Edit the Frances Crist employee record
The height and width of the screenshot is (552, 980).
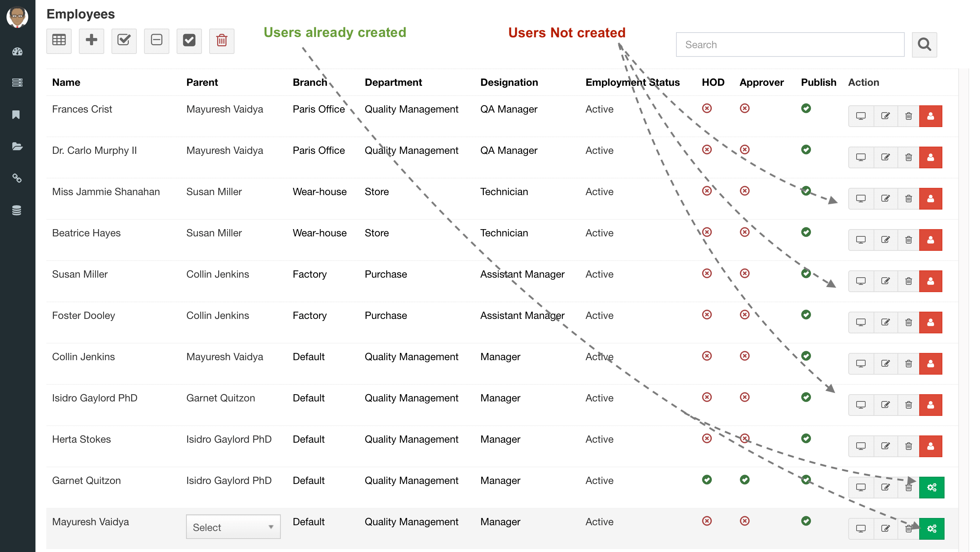pos(885,116)
